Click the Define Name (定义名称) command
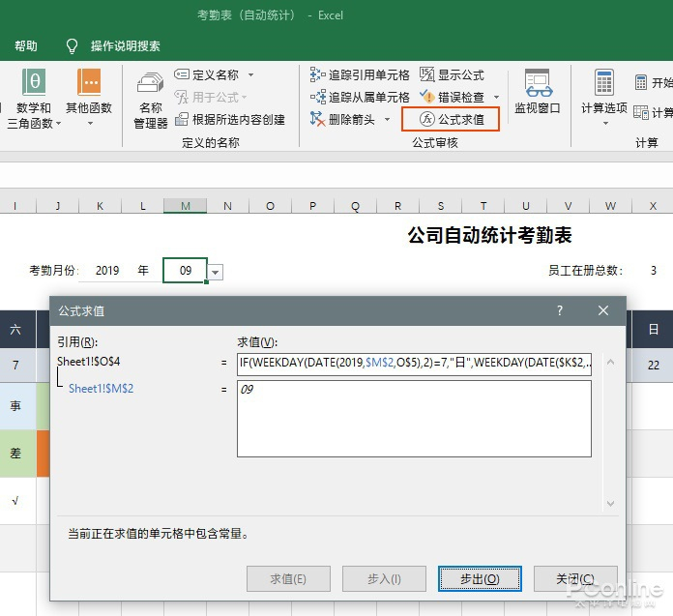This screenshot has height=616, width=673. (207, 74)
